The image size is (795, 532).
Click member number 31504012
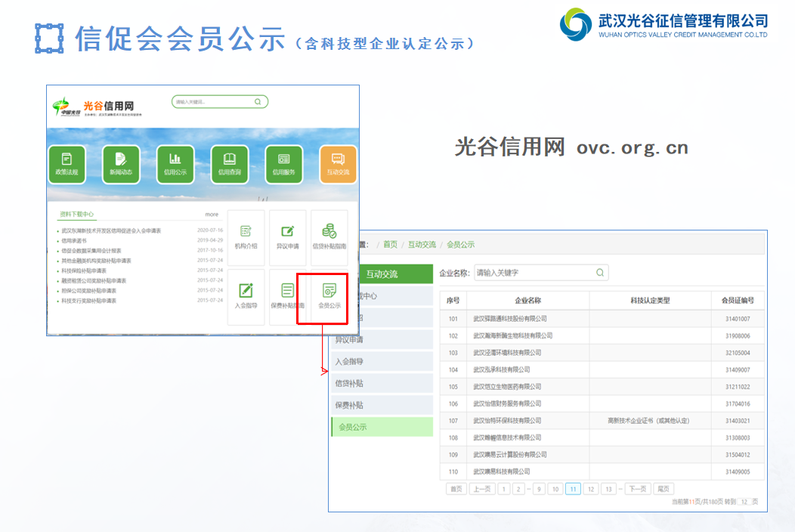pos(738,454)
